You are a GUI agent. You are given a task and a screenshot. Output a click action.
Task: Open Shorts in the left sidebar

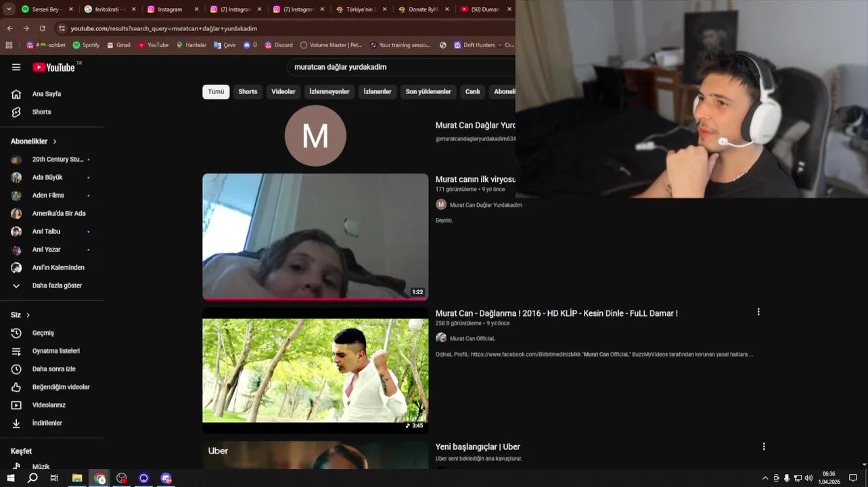[x=41, y=112]
